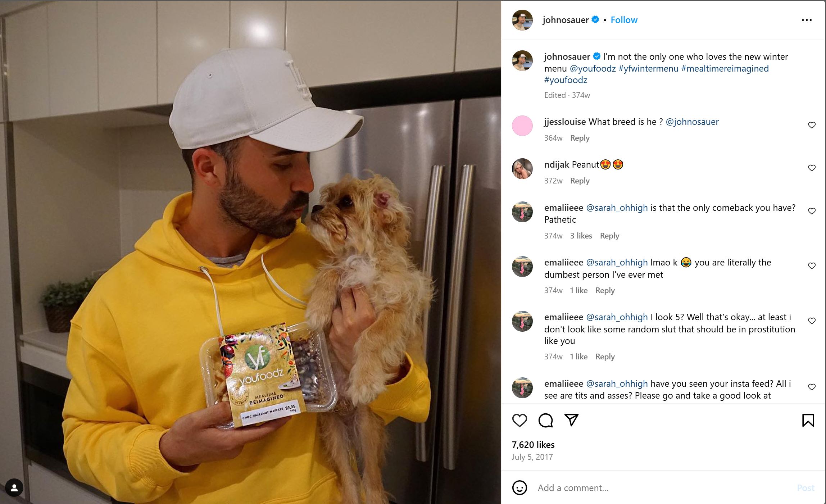826x504 pixels.
Task: Follow johnosauer
Action: click(624, 20)
